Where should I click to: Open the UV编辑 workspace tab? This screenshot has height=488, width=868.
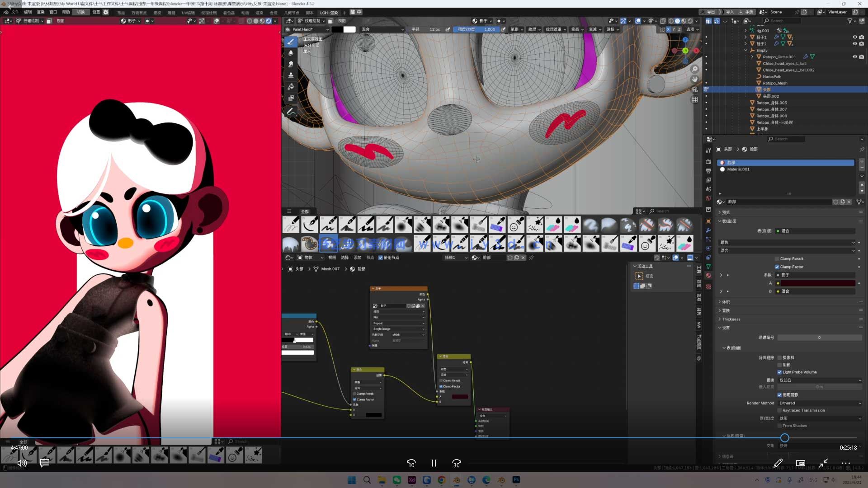[188, 13]
